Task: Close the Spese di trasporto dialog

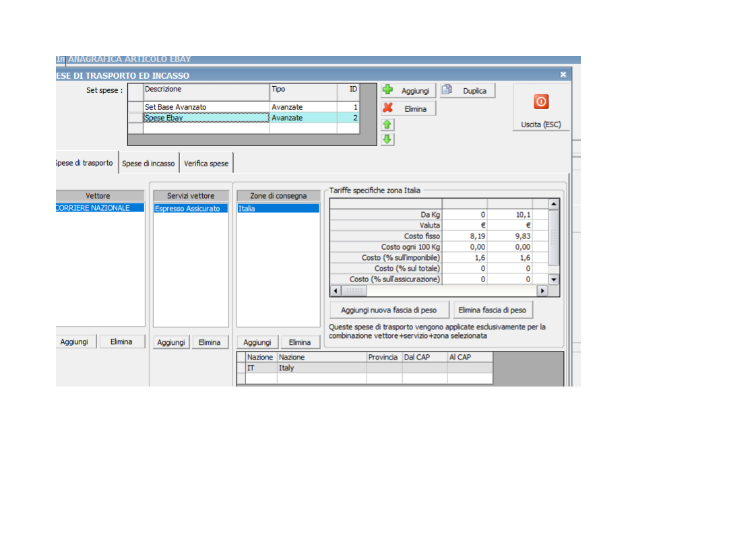Action: pyautogui.click(x=563, y=74)
